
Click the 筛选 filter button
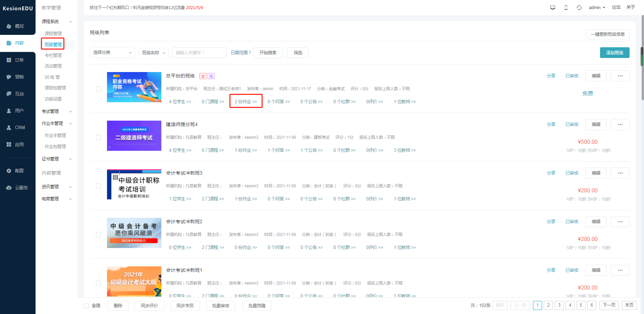(x=298, y=53)
